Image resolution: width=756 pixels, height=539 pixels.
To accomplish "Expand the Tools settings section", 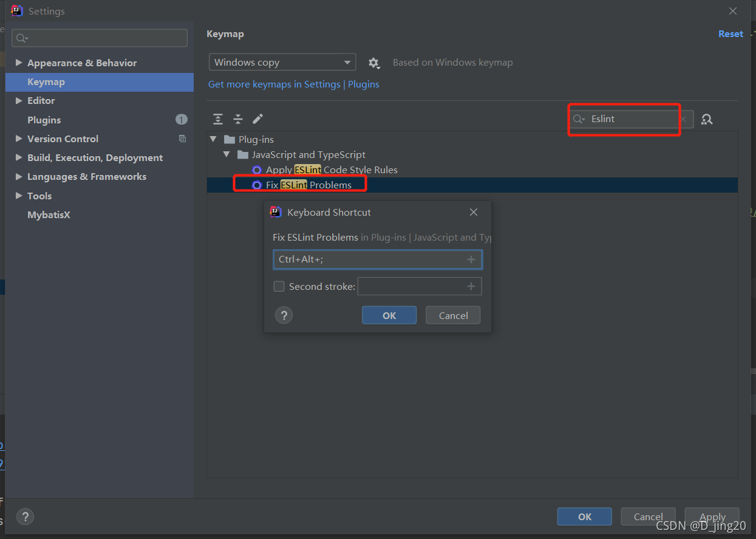I will (x=19, y=196).
